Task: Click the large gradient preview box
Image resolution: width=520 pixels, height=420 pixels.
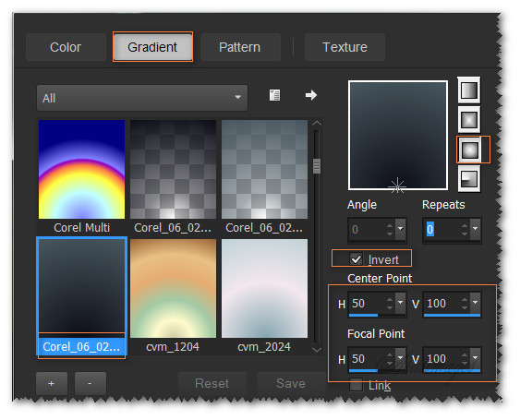Action: 398,136
